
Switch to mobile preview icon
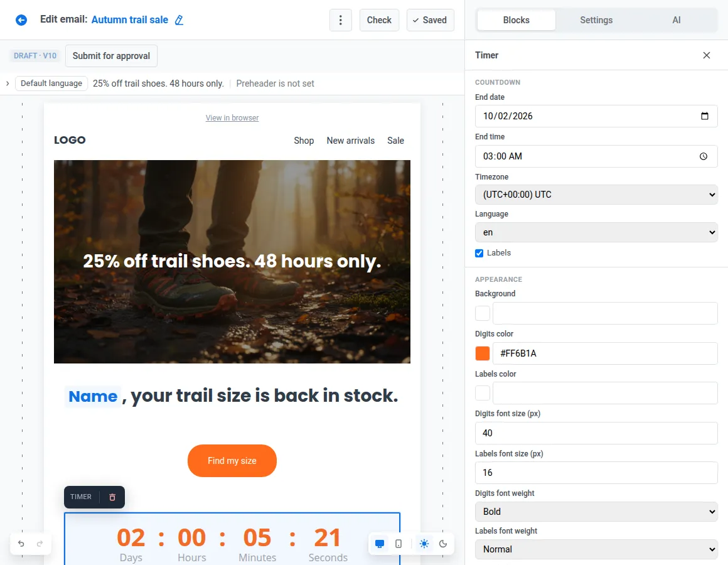399,544
